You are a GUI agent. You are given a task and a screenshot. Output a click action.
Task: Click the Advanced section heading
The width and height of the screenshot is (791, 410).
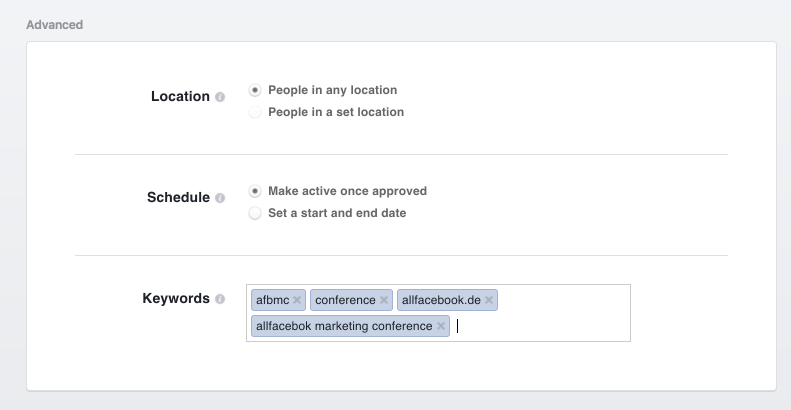click(x=54, y=25)
